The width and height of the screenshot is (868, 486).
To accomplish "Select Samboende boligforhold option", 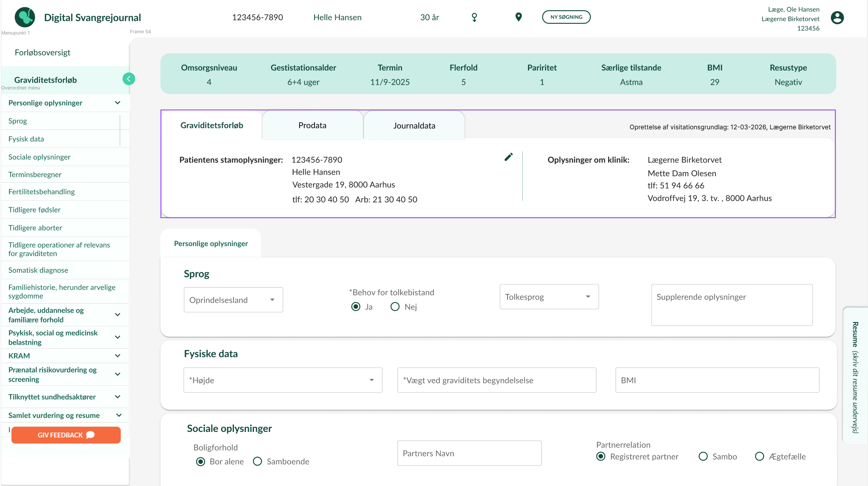I will point(257,461).
